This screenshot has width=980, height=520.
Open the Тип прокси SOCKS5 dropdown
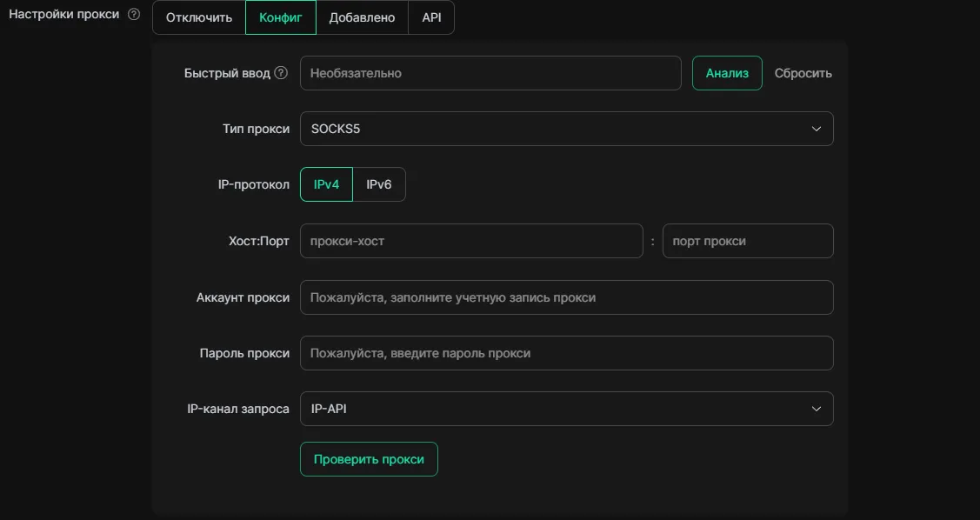click(566, 129)
